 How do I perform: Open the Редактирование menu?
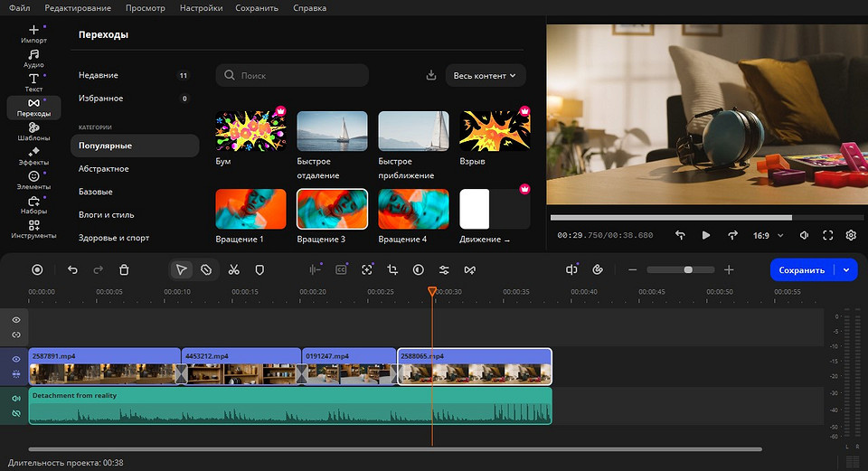coord(78,8)
